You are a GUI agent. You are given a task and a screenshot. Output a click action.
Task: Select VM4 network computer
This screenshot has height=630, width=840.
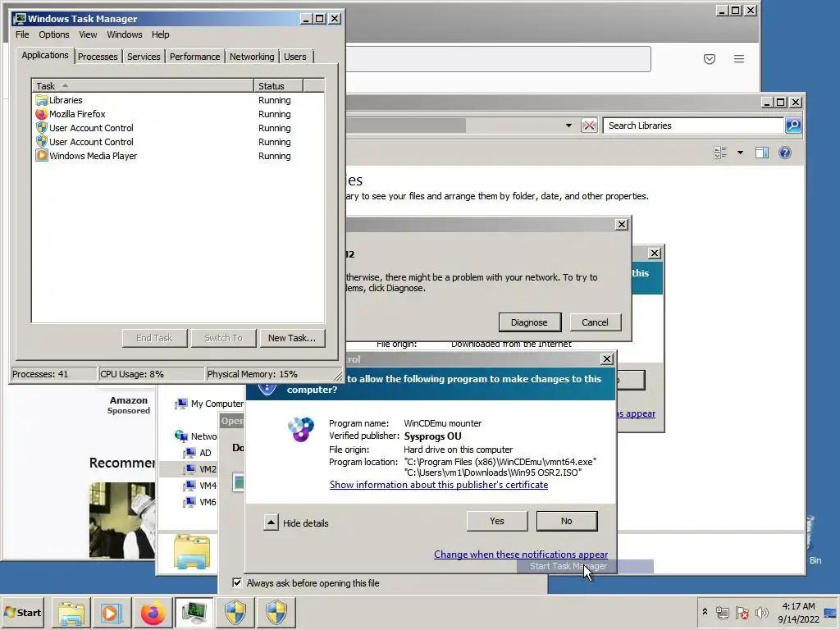click(199, 486)
